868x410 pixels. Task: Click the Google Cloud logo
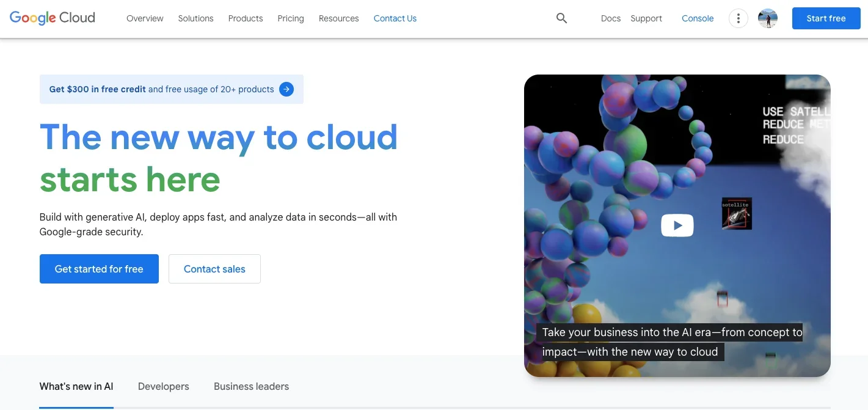(x=53, y=18)
